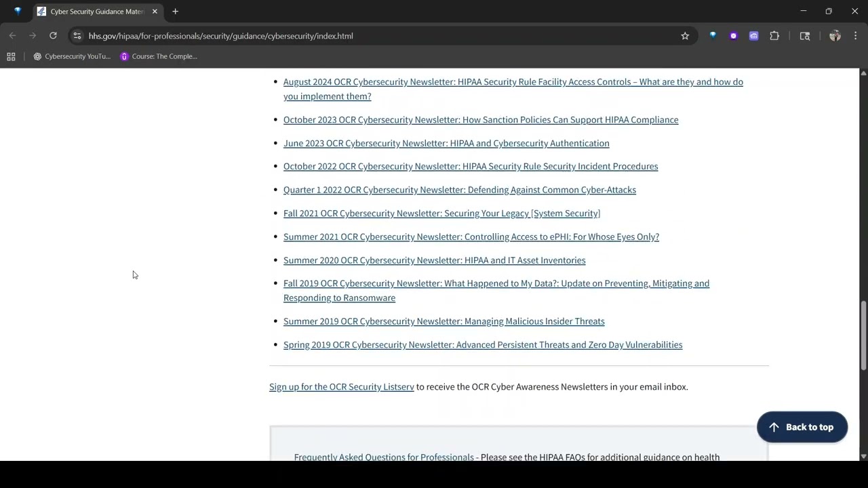
Task: Open the Chrome profile avatar
Action: pos(835,36)
